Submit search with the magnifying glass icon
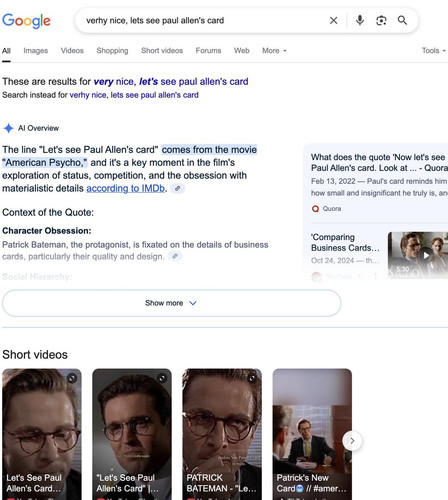Image resolution: width=448 pixels, height=500 pixels. [x=402, y=20]
